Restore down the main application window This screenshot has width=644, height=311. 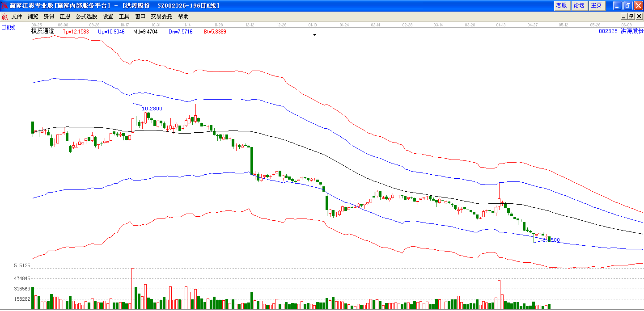[628, 5]
